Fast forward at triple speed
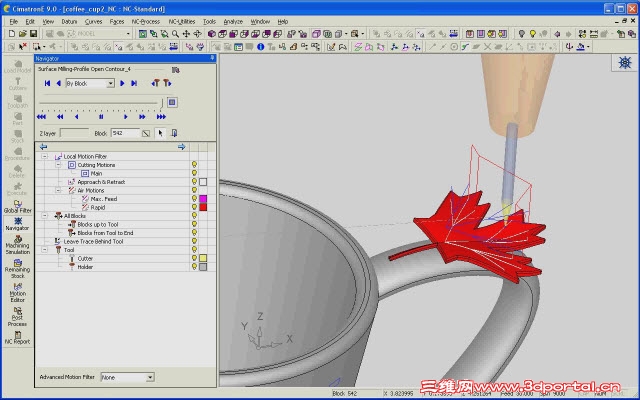640x400 pixels. pos(161,117)
